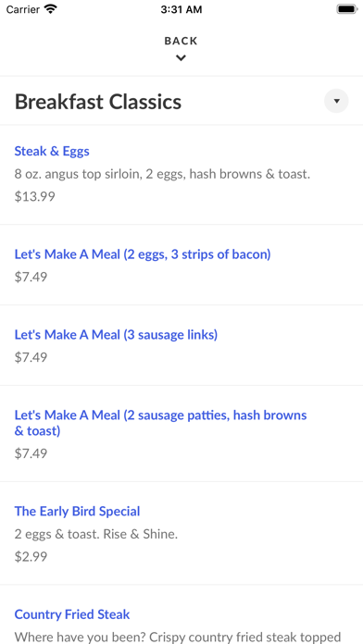Tap the BACK label at top

(181, 41)
